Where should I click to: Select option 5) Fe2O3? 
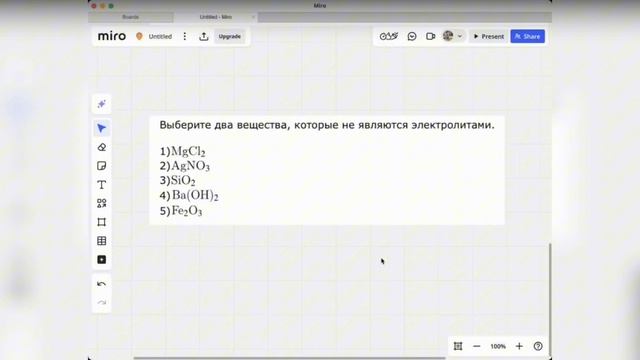181,211
